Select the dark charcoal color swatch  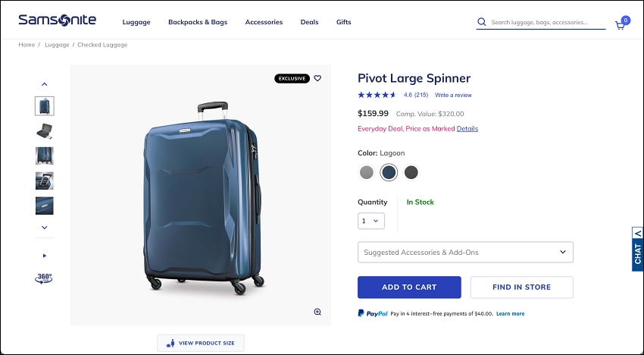coord(411,172)
